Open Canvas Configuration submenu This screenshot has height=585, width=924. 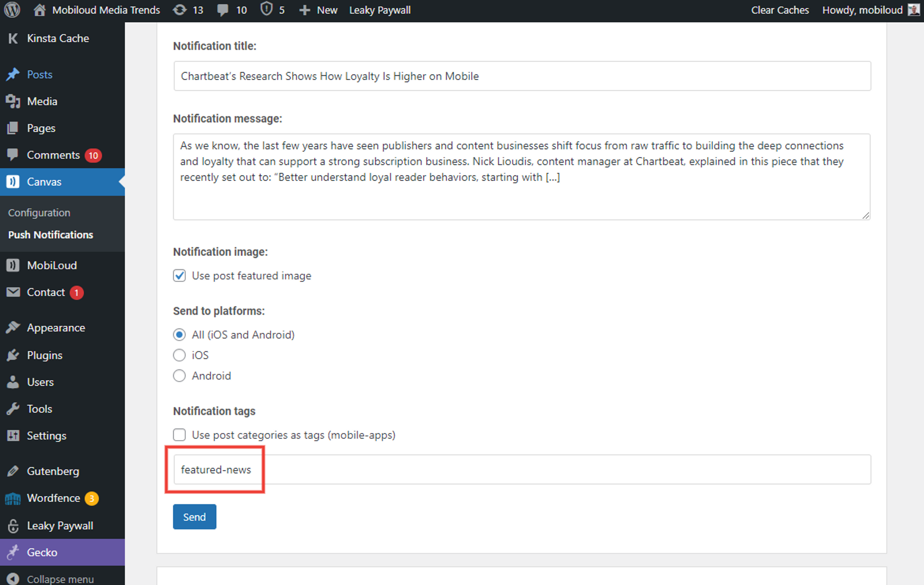(39, 213)
